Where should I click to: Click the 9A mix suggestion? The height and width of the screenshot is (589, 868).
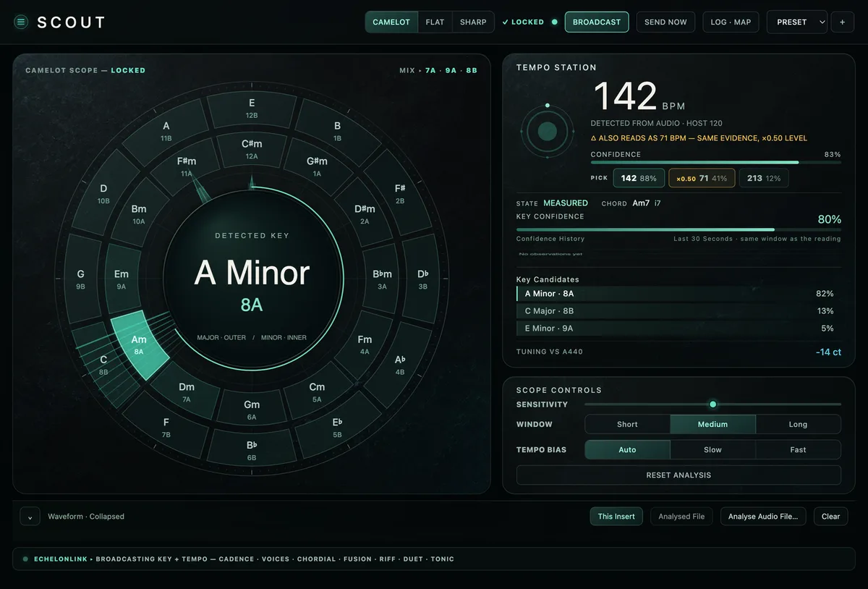coord(451,70)
